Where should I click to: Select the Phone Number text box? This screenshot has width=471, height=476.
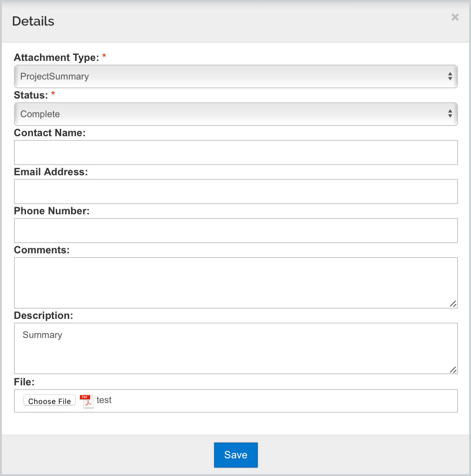tap(235, 231)
